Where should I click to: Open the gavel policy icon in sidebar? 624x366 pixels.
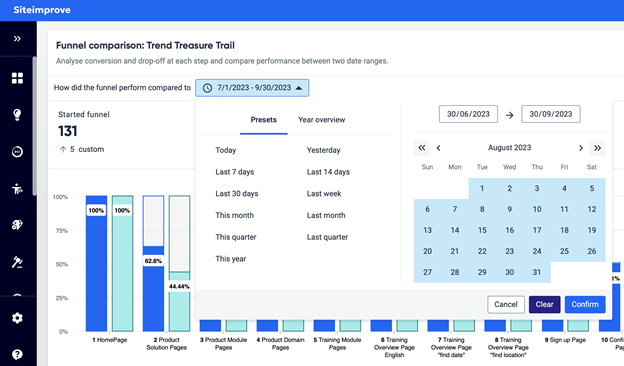[x=17, y=262]
